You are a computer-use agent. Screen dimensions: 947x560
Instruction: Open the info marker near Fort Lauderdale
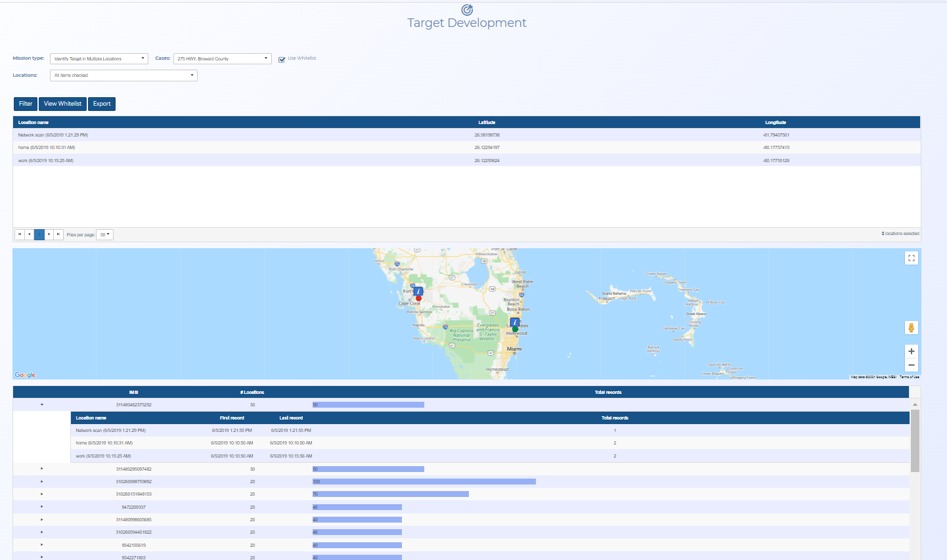point(514,322)
